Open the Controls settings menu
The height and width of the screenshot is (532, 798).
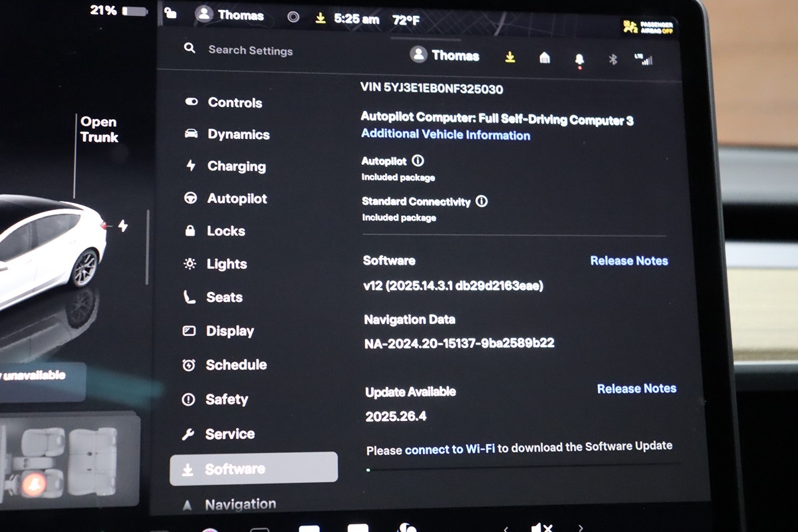click(223, 102)
